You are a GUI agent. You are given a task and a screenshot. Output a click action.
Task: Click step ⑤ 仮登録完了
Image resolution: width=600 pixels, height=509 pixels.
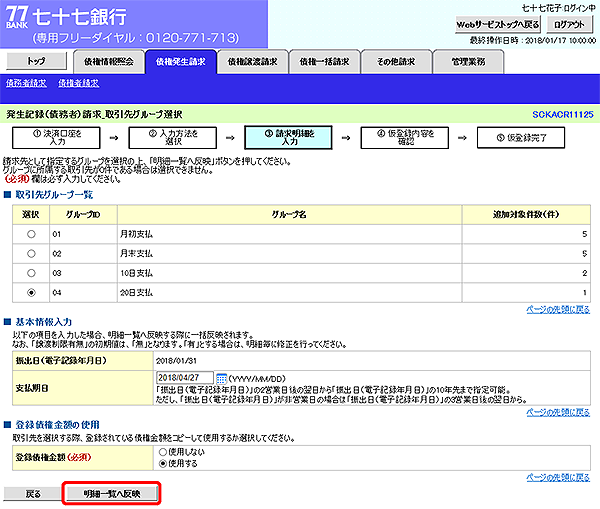click(521, 138)
